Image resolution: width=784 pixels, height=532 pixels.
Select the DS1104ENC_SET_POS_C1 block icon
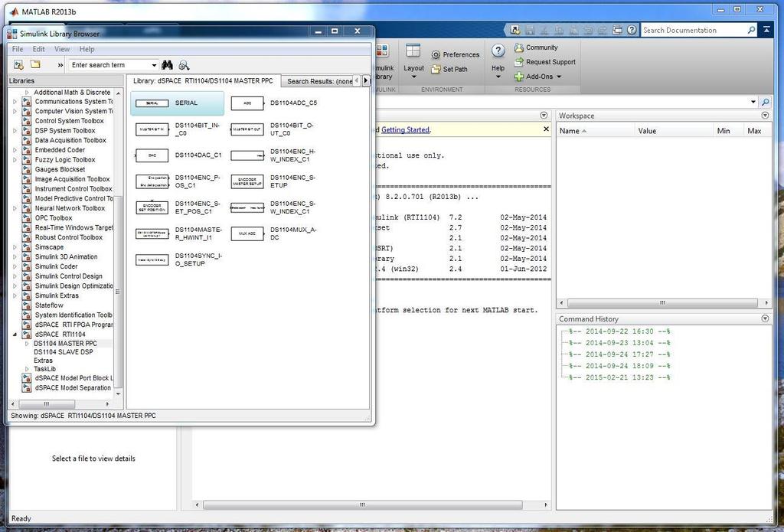tap(152, 207)
